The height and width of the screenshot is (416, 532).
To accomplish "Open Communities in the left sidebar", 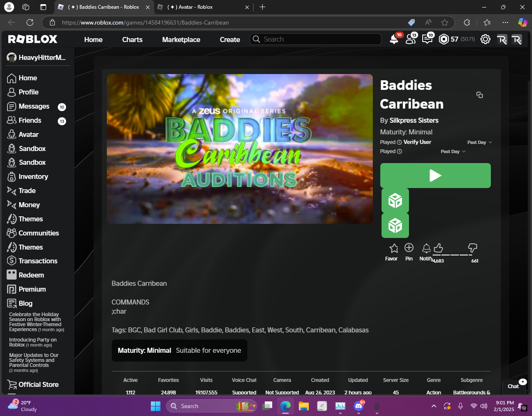I will coord(33,233).
